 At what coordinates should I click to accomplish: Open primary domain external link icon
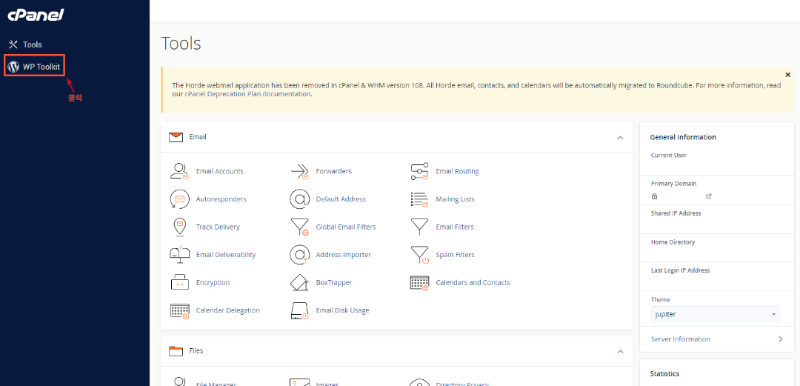[x=708, y=196]
